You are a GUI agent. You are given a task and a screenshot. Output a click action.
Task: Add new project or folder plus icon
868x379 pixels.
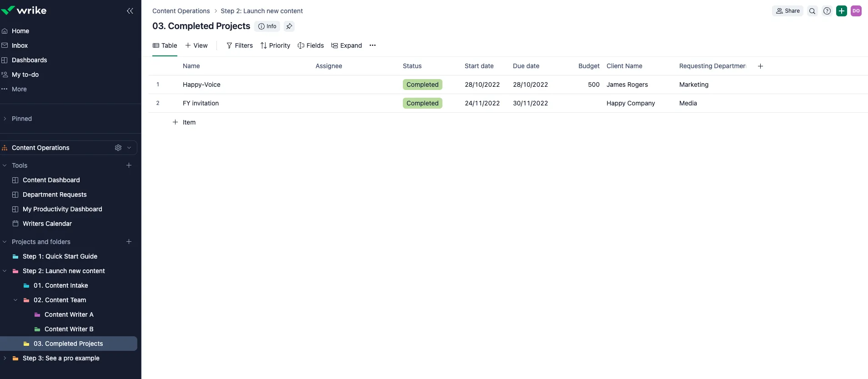coord(129,242)
